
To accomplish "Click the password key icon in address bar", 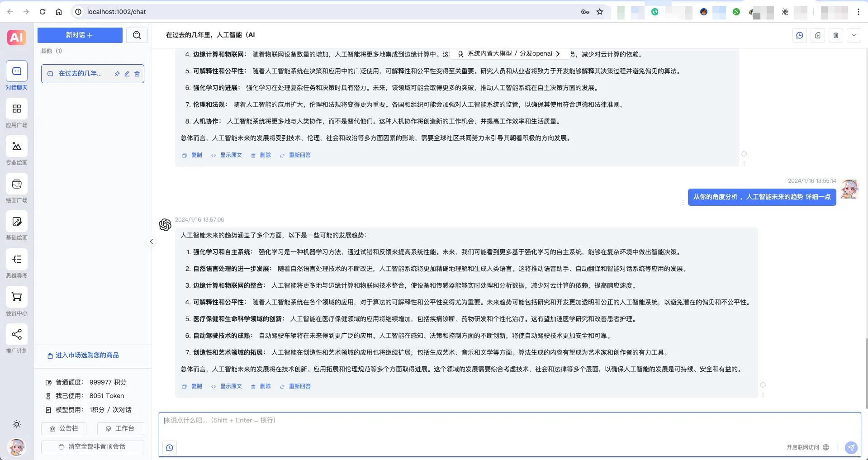I will click(585, 12).
